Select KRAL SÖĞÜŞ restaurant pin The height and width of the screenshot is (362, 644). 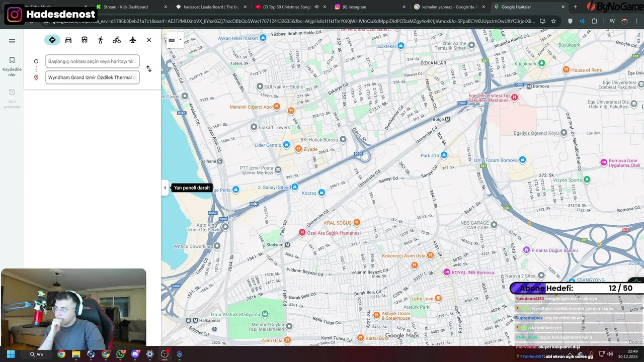(357, 222)
